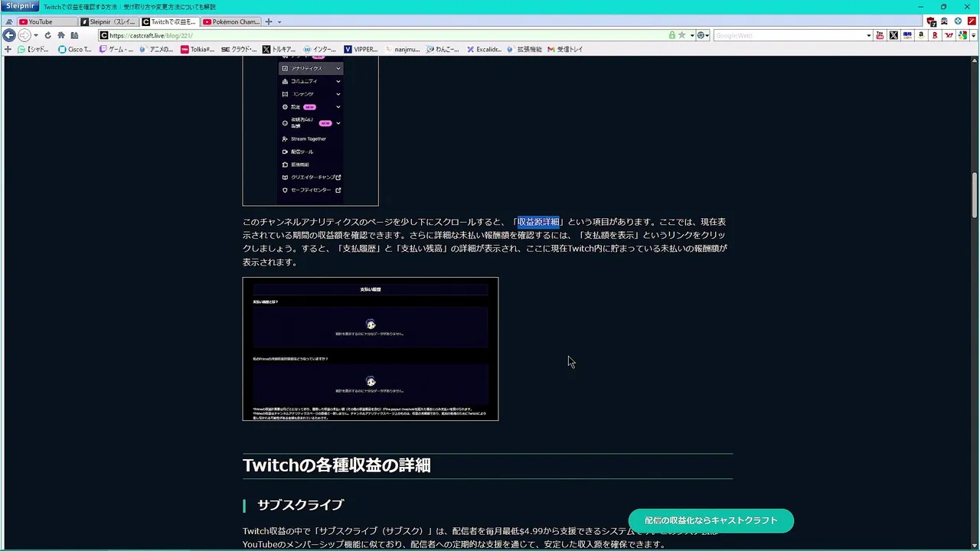The width and height of the screenshot is (980, 551).
Task: Click the 配信の収益化ならキャストクラフト button
Action: click(x=710, y=520)
